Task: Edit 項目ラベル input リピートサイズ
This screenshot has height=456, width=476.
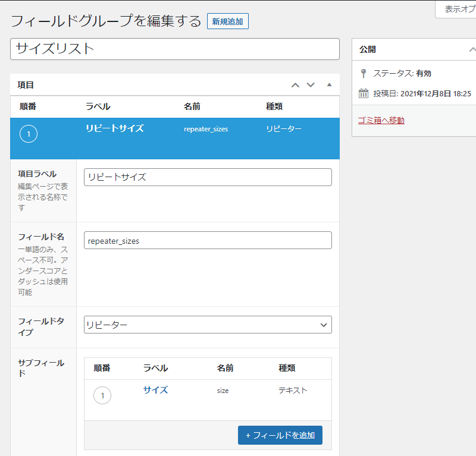Action: (x=208, y=177)
